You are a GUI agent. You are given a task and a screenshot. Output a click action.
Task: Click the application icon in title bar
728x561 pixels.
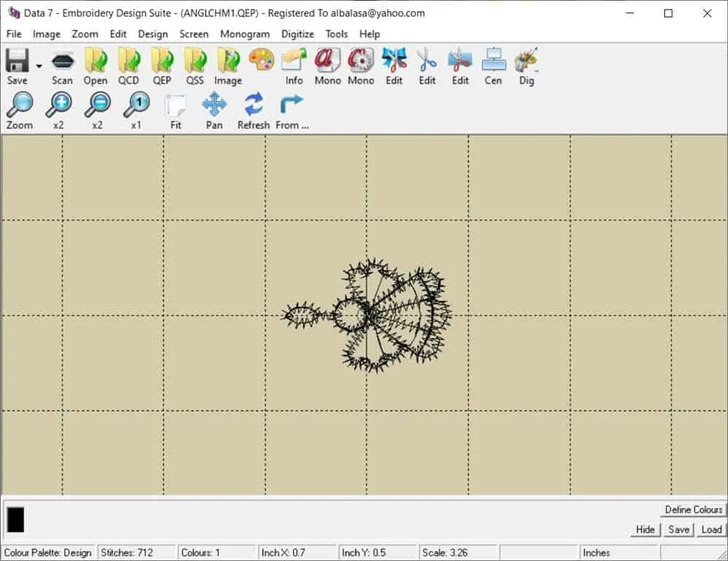[x=14, y=13]
